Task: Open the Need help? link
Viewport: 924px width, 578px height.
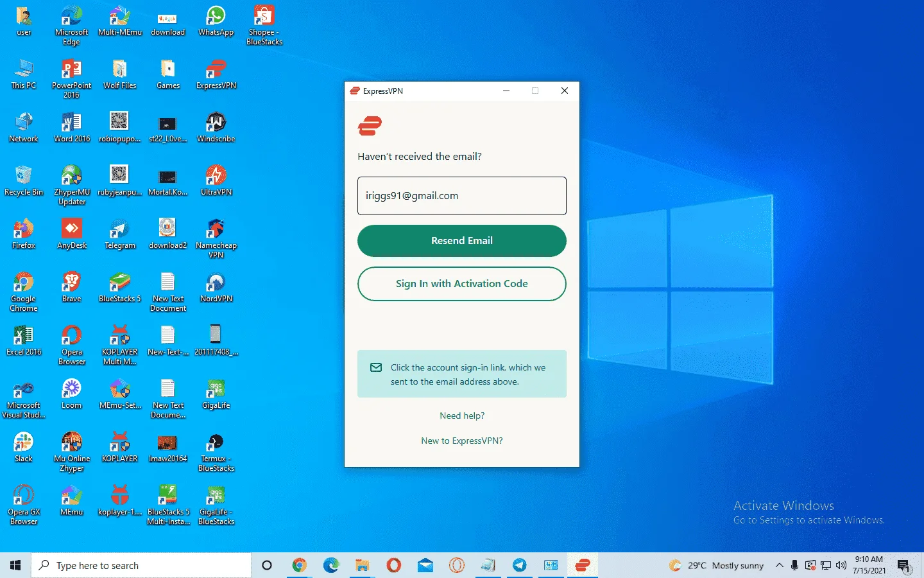Action: coord(462,416)
